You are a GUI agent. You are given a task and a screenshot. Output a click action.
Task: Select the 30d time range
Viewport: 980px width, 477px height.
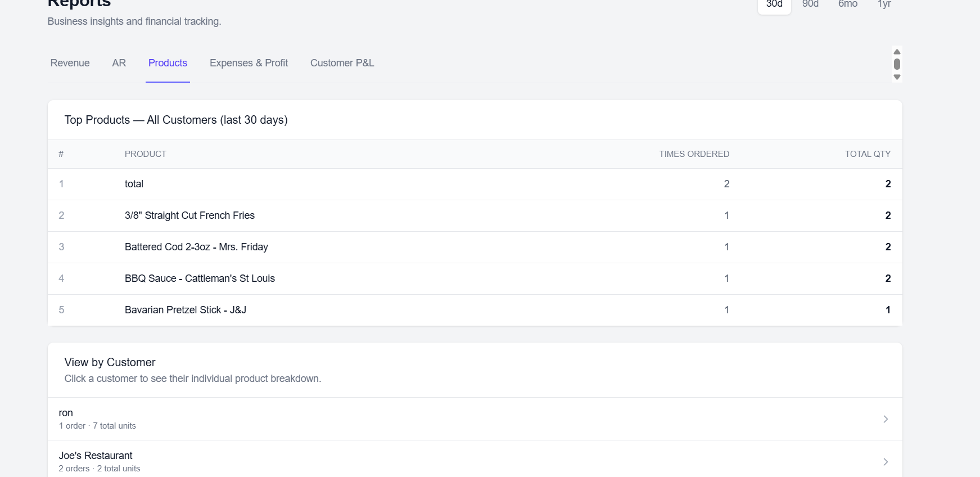click(774, 4)
